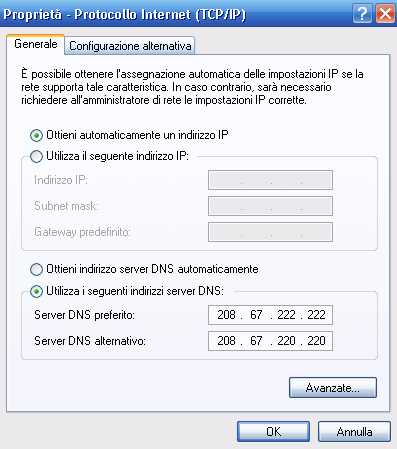This screenshot has width=397, height=449.
Task: Close the TCP/IP properties dialog
Action: [x=386, y=14]
